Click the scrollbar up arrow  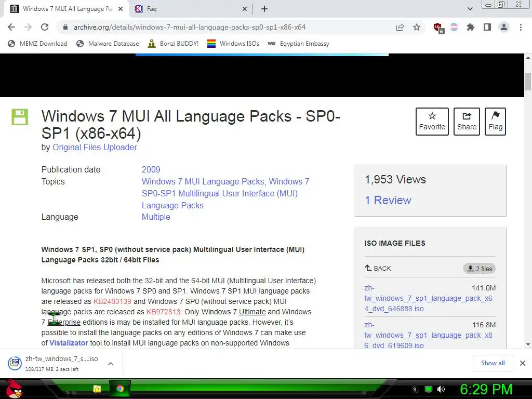point(528,58)
